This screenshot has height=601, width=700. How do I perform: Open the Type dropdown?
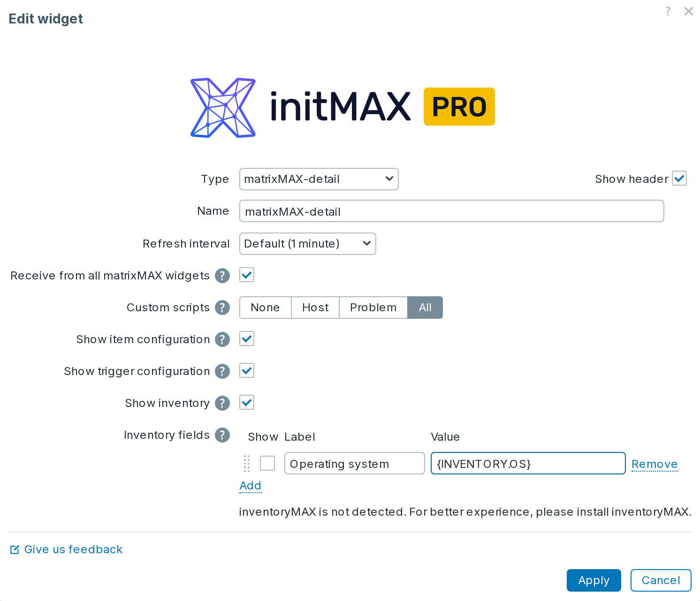tap(319, 179)
